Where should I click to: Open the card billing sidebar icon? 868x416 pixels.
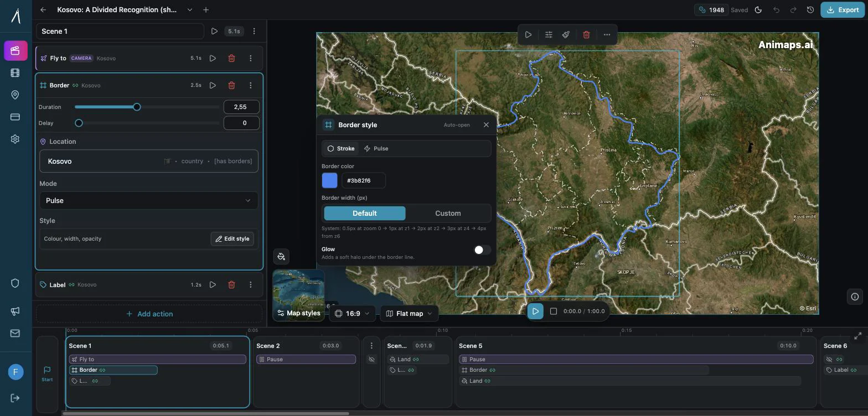(x=15, y=117)
